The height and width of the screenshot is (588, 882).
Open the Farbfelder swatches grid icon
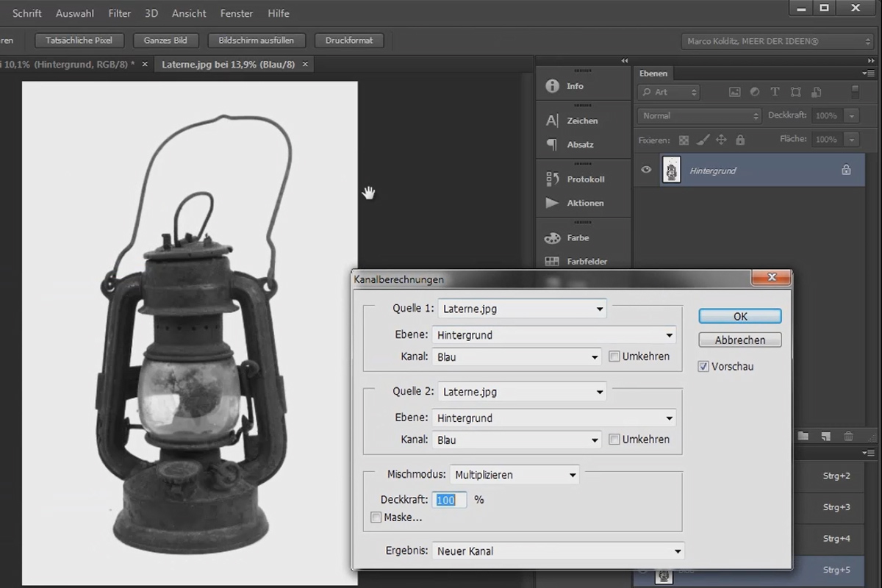coord(552,261)
